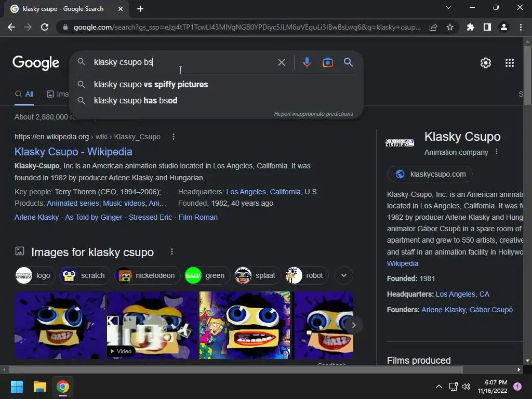Open the Animated series link
Viewport: 532px width, 399px height.
click(x=73, y=203)
